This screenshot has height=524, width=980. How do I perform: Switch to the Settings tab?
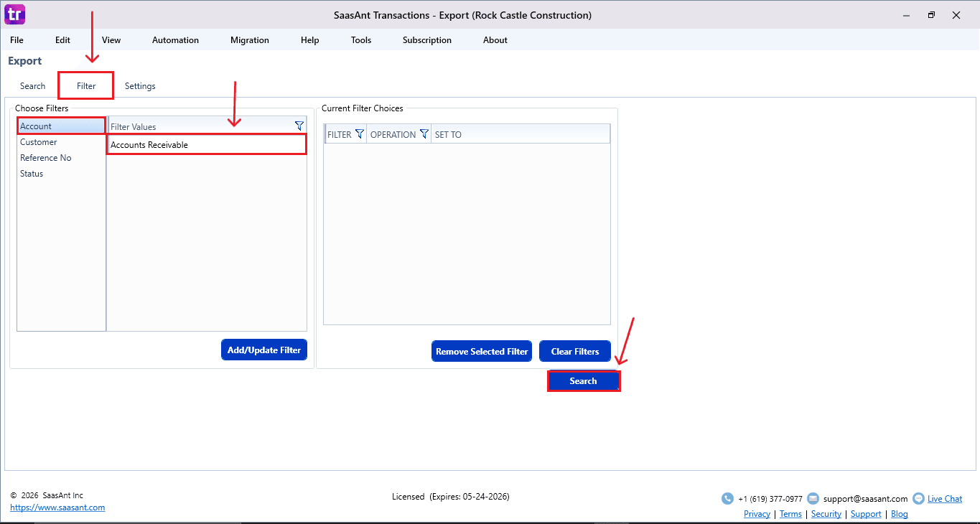[140, 86]
